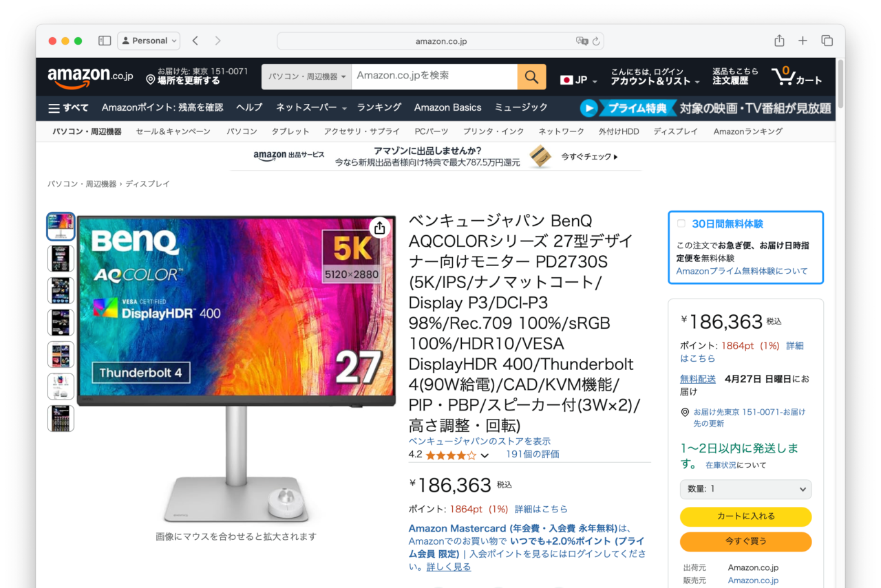This screenshot has height=588, width=881.
Task: Click the Amazon.co.jp logo
Action: click(90, 77)
